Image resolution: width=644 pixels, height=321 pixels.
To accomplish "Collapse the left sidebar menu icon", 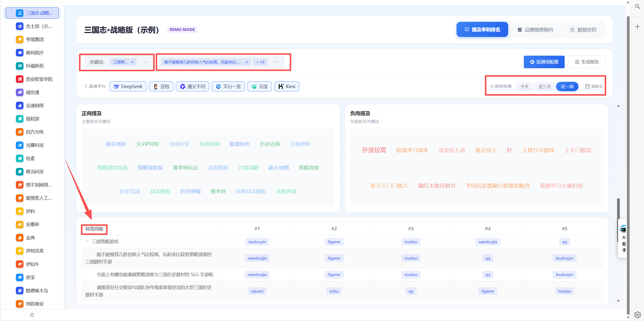I will tap(32, 315).
